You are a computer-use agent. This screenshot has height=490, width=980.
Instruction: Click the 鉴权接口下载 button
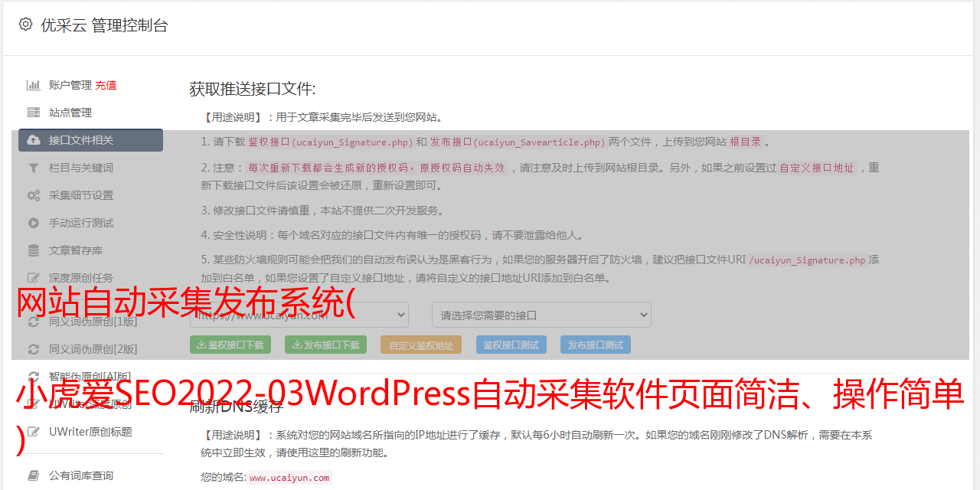230,345
